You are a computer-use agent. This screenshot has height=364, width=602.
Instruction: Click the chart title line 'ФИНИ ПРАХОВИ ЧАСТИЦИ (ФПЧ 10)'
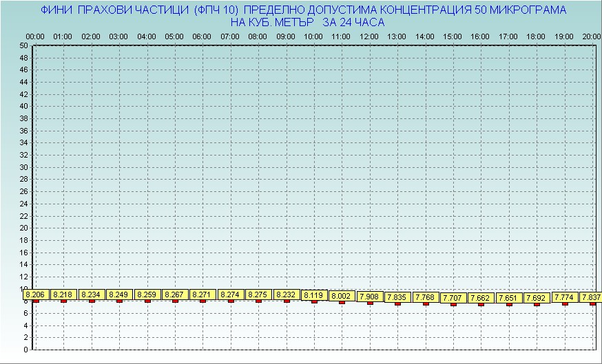point(139,10)
